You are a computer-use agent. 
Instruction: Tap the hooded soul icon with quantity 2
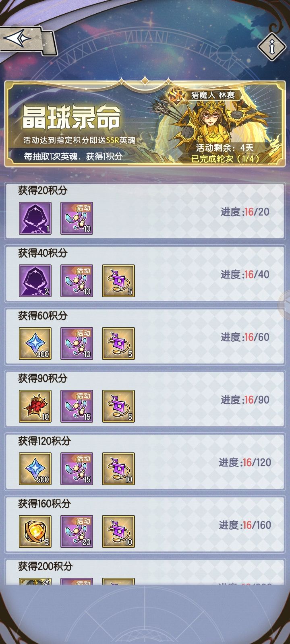click(35, 281)
